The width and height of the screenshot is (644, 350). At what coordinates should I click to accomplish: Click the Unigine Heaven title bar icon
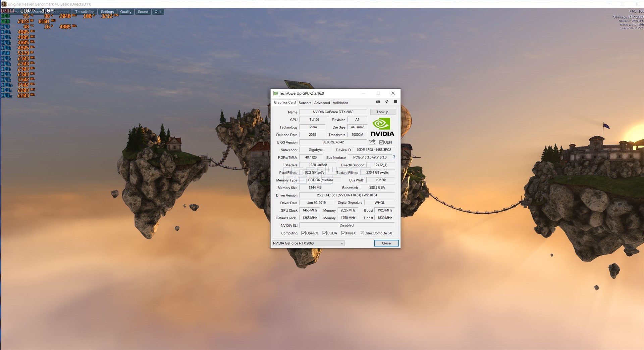point(4,4)
